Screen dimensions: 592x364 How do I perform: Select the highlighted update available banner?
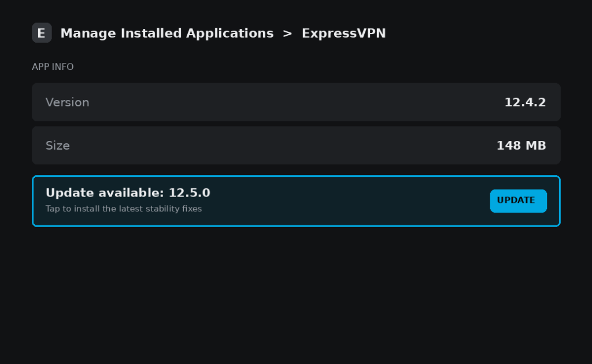(x=296, y=201)
